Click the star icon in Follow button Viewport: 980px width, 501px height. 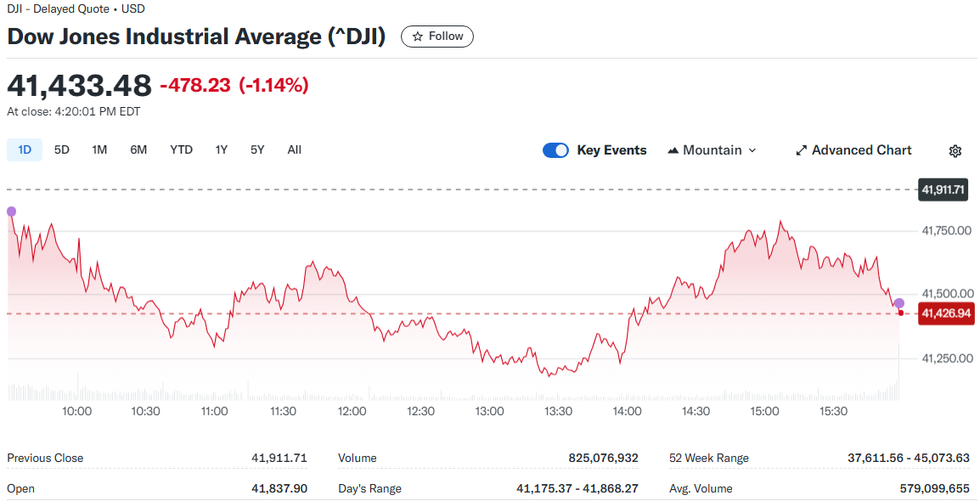[418, 37]
